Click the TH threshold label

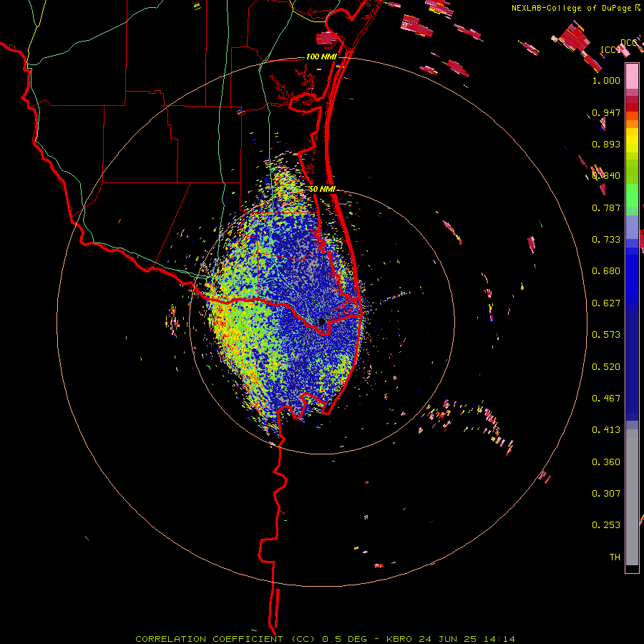click(x=615, y=557)
